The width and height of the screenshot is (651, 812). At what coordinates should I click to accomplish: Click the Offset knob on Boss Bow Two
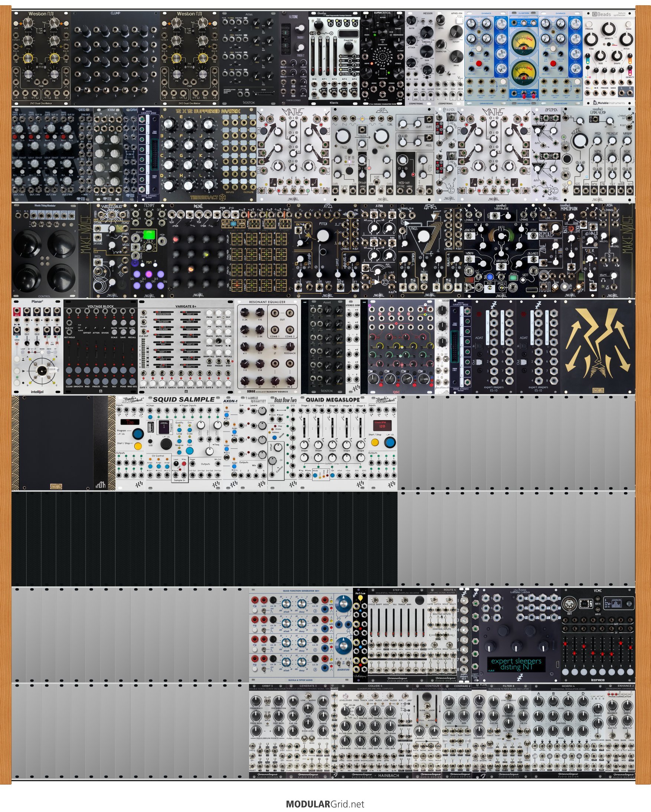tap(278, 448)
